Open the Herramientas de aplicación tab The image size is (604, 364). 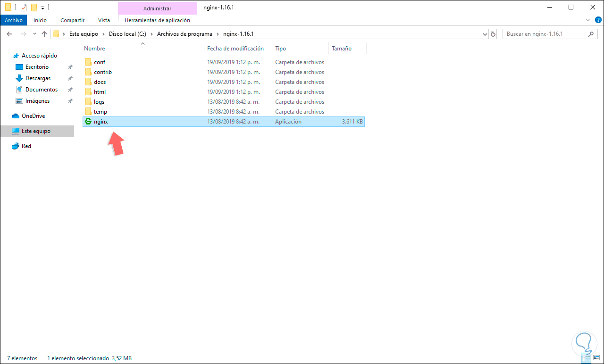click(x=157, y=20)
